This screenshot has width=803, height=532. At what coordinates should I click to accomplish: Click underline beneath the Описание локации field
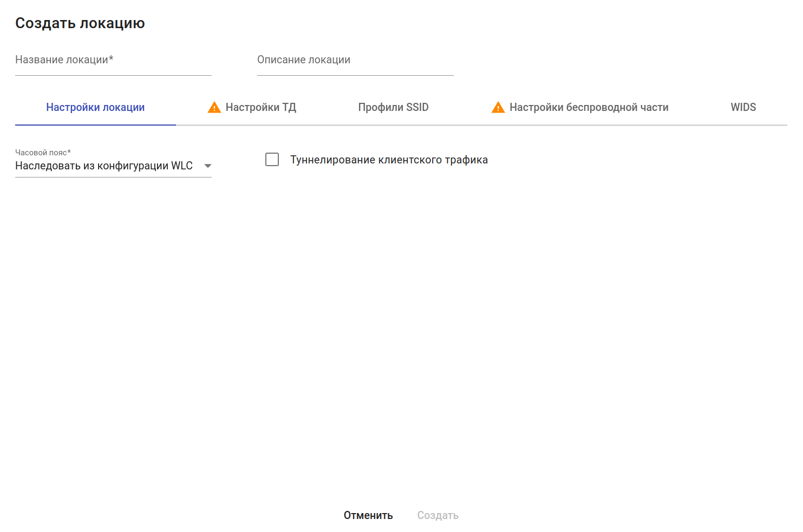[355, 75]
